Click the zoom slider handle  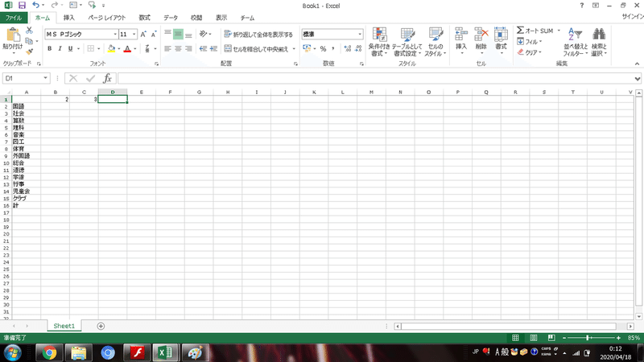588,338
